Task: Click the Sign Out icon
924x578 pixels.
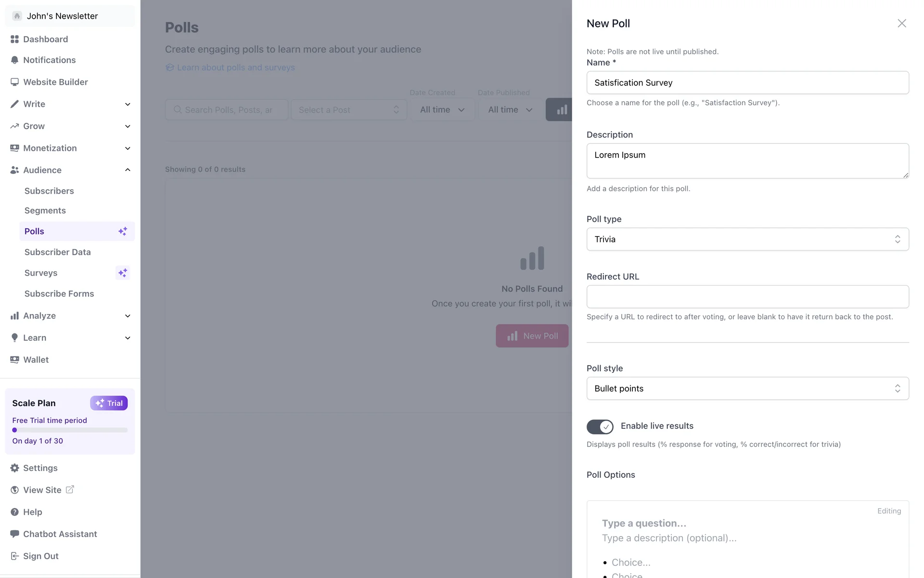Action: tap(14, 556)
